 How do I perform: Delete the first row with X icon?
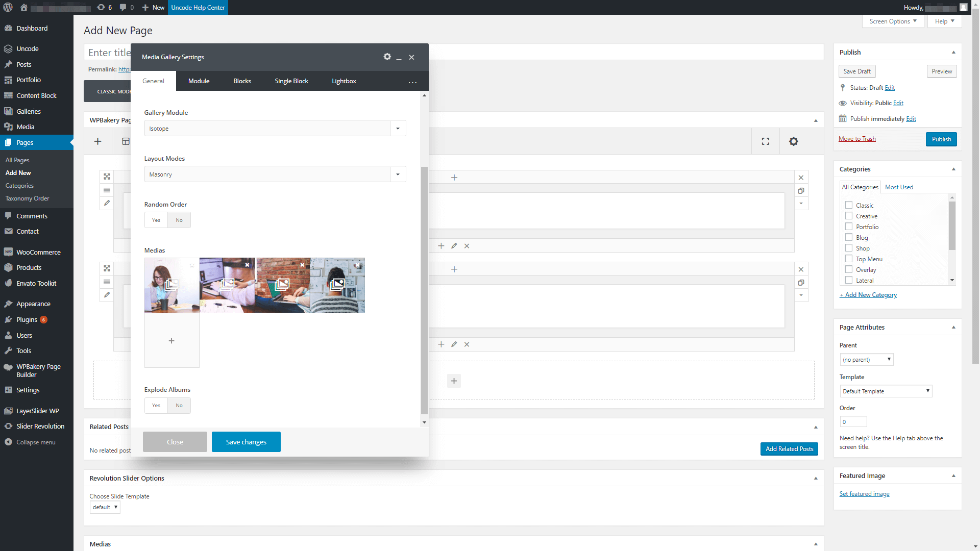(x=801, y=178)
